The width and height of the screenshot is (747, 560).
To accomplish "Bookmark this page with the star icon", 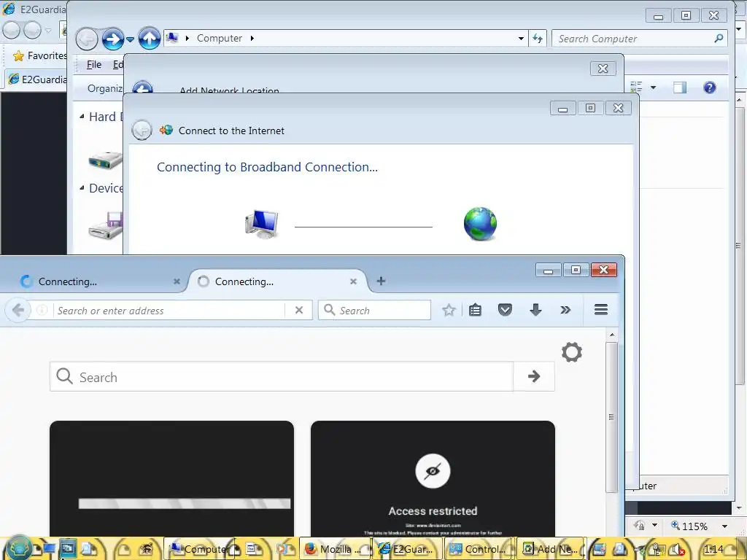I will click(449, 310).
